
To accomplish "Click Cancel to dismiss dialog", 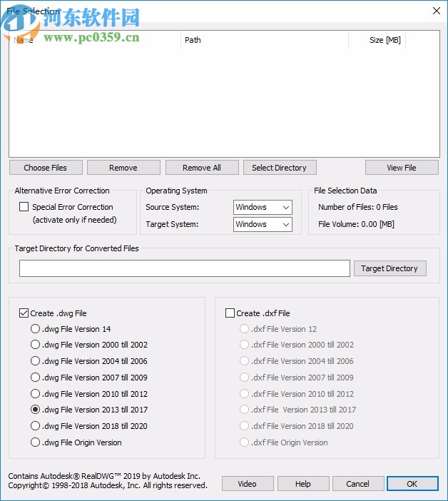I will pyautogui.click(x=358, y=483).
